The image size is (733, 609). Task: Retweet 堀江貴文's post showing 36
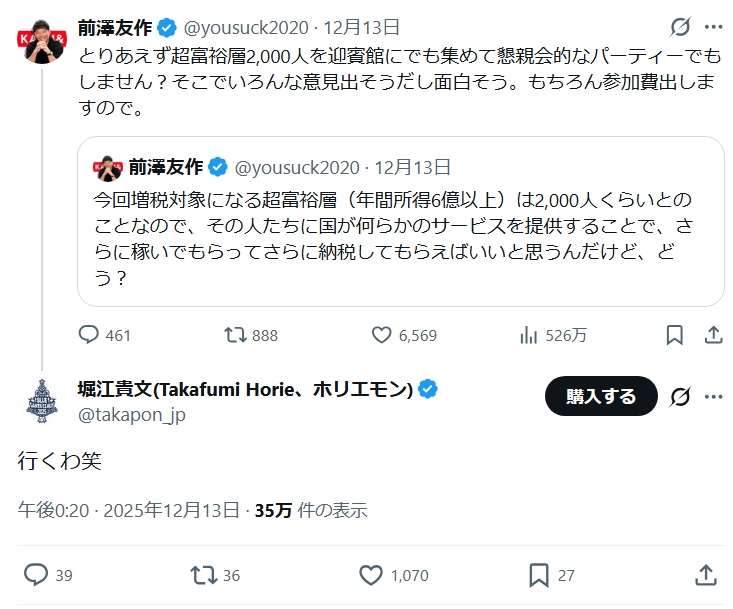[204, 575]
